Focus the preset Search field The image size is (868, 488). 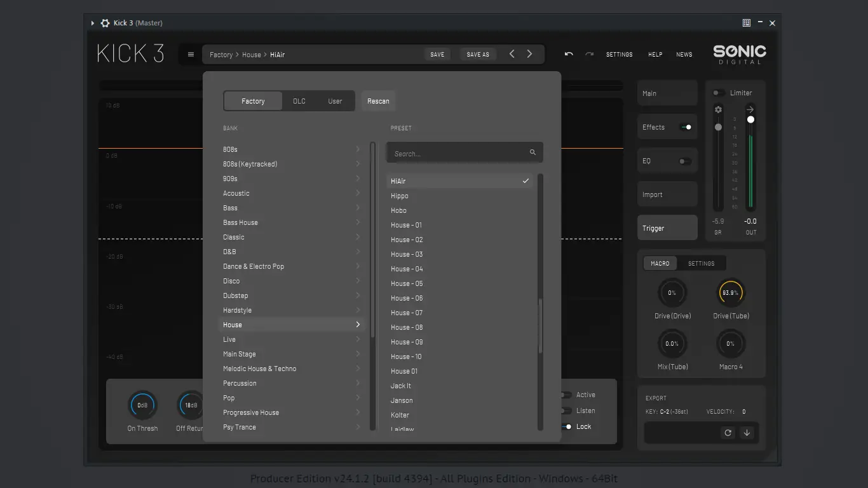click(465, 153)
